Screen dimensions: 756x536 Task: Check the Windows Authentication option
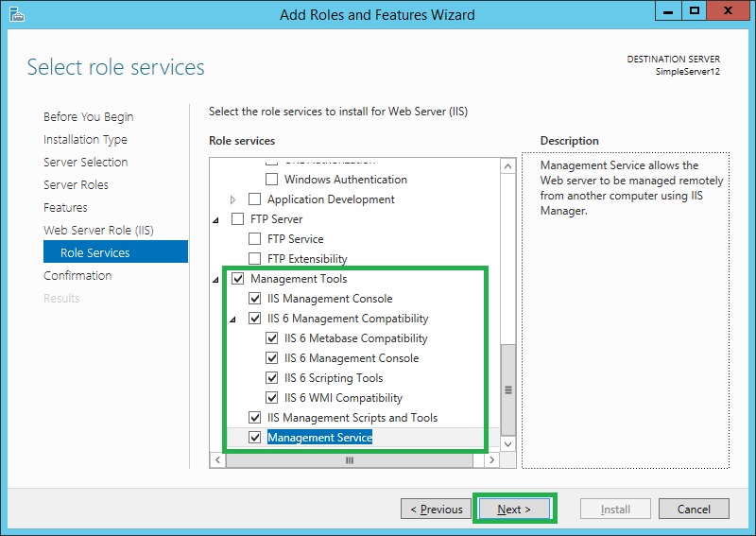click(x=271, y=180)
